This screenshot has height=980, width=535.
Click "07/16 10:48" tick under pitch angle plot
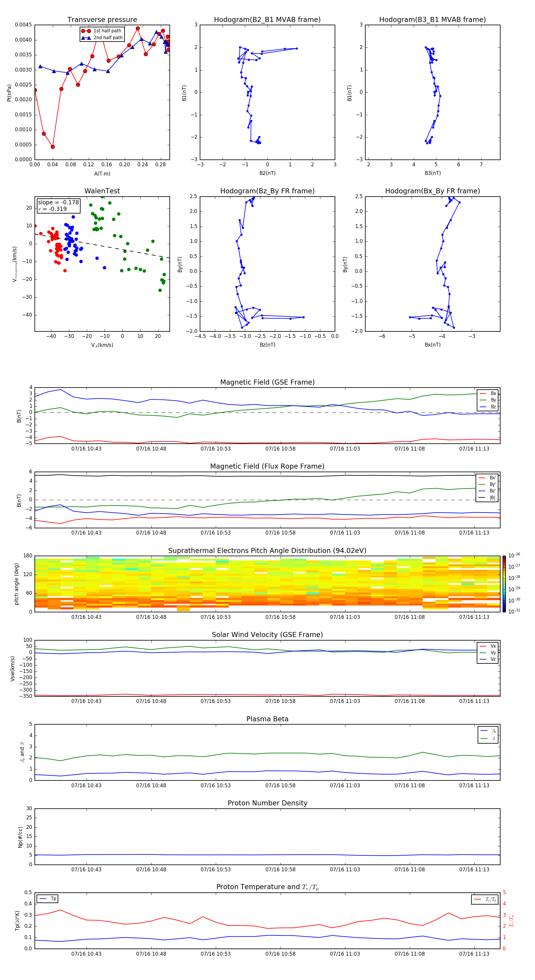tap(151, 617)
